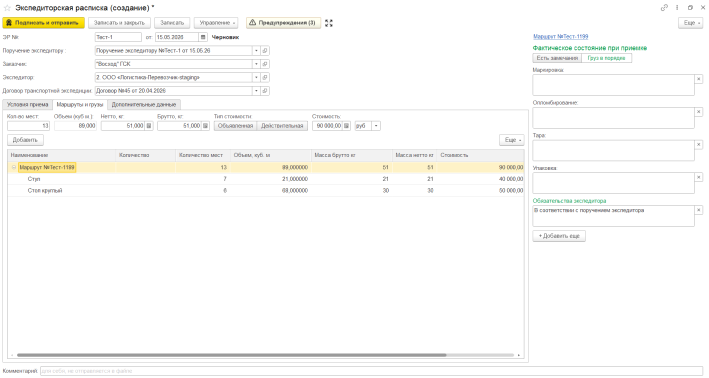Clear the Упаковка field with x

[x=699, y=177]
